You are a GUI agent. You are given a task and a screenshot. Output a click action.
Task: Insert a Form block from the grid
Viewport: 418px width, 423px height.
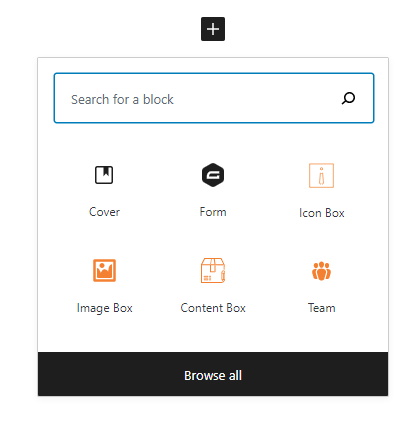(213, 190)
